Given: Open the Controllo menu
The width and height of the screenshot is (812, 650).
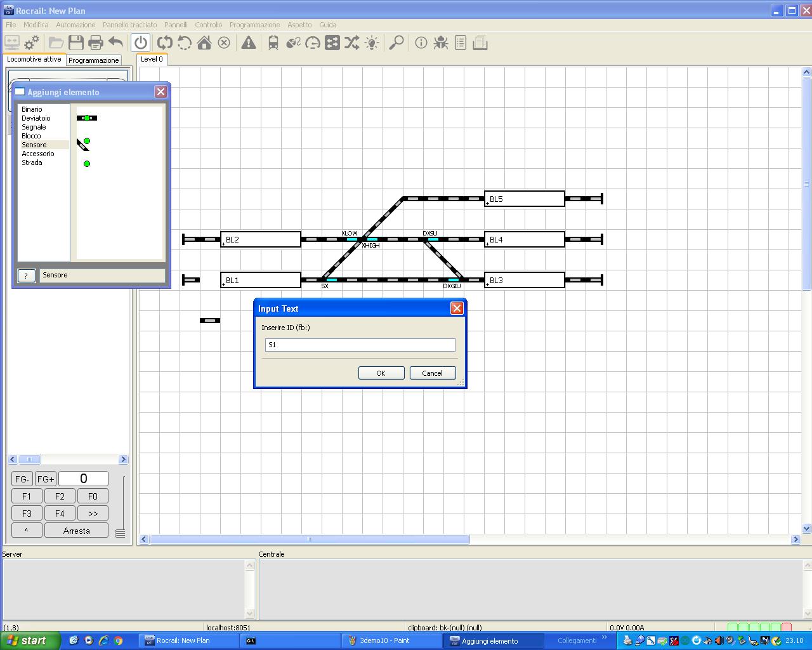Looking at the screenshot, I should (x=209, y=25).
